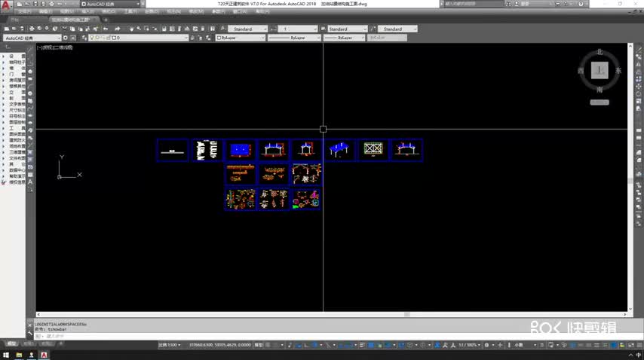This screenshot has width=644, height=360.
Task: Click the Undo arrow in Standard toolbar
Action: [106, 29]
